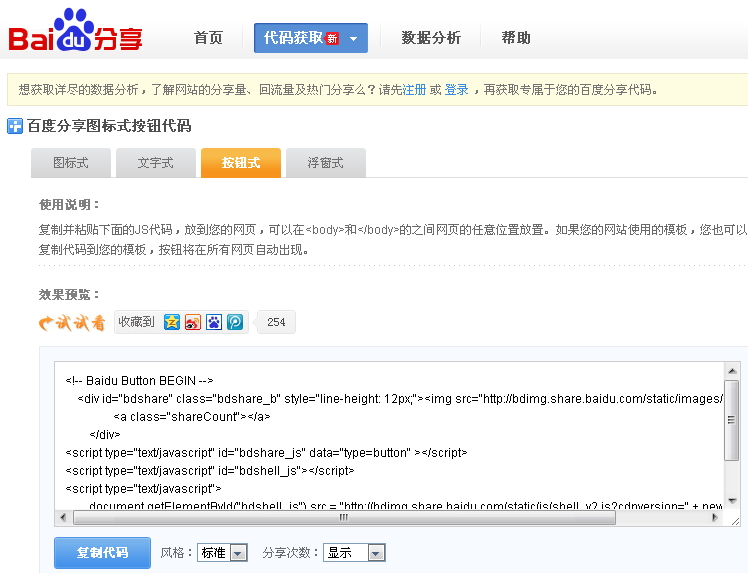This screenshot has height=573, width=748.
Task: Click the 收藏到 share button
Action: click(x=136, y=322)
